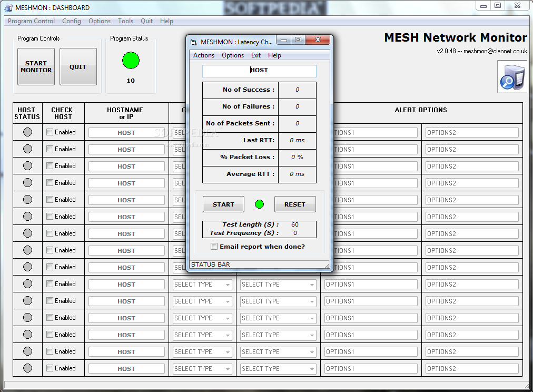Click HOST field in the first row

click(x=126, y=133)
